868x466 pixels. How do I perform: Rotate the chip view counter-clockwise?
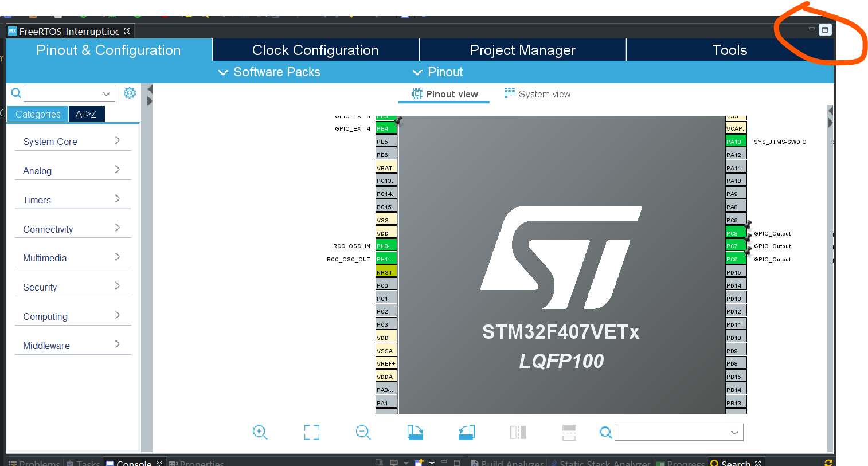[x=467, y=432]
